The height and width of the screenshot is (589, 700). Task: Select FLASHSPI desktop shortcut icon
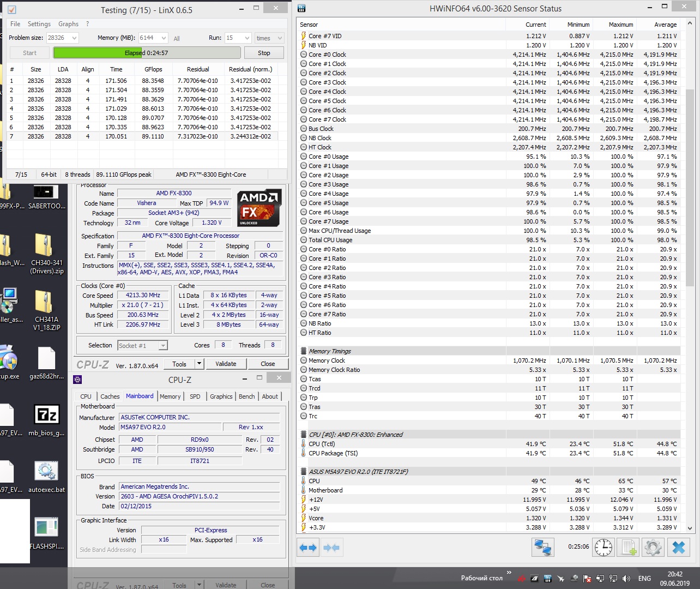tap(46, 533)
